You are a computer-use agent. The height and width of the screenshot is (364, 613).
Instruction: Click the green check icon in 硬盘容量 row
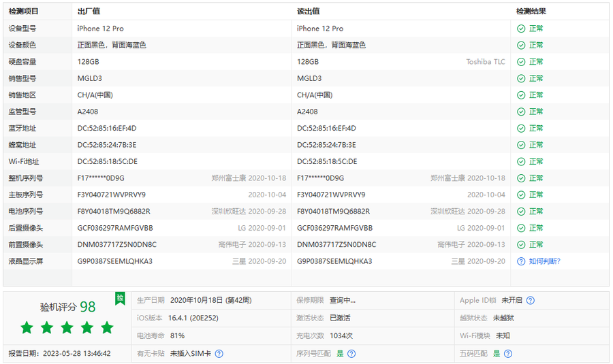(x=521, y=62)
